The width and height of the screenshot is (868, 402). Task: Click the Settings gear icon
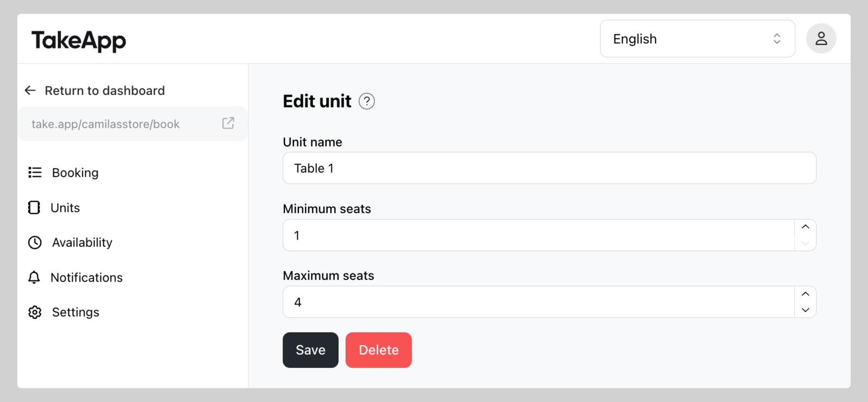point(35,312)
